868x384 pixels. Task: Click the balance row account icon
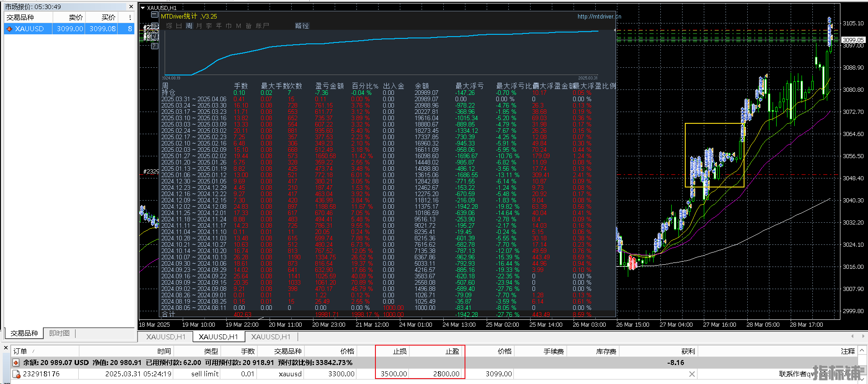pos(16,363)
